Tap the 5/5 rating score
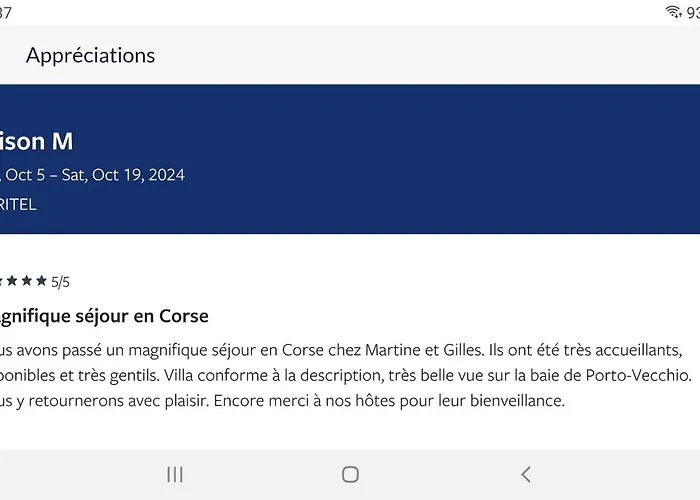 point(60,282)
